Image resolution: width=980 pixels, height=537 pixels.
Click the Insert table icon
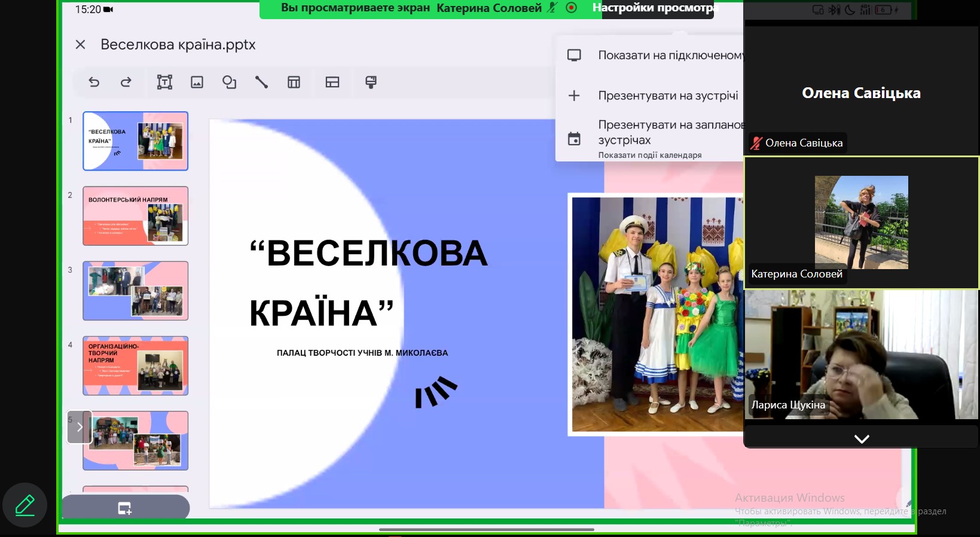[294, 83]
